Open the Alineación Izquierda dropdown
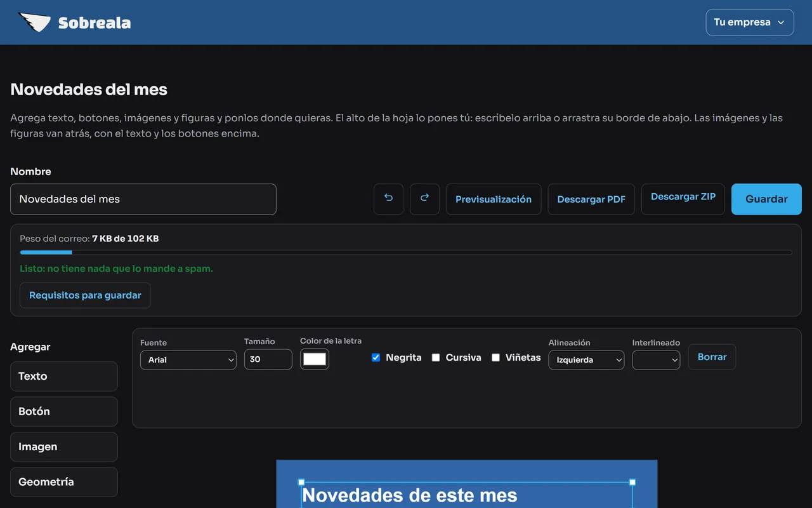The image size is (812, 508). (x=586, y=359)
